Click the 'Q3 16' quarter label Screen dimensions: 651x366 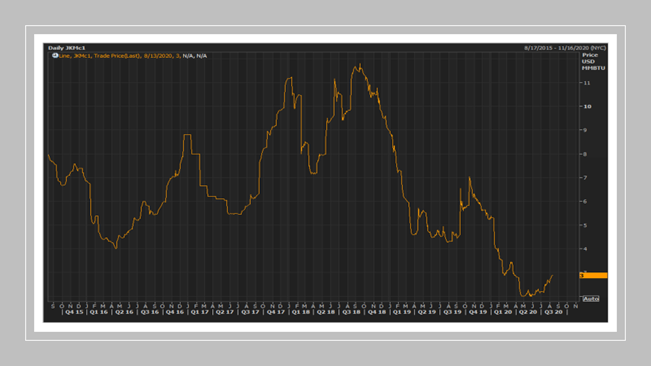tap(149, 312)
